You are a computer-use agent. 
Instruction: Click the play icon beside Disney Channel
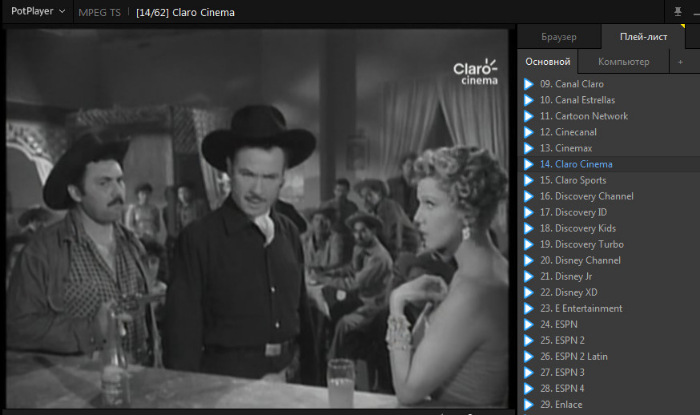point(529,261)
